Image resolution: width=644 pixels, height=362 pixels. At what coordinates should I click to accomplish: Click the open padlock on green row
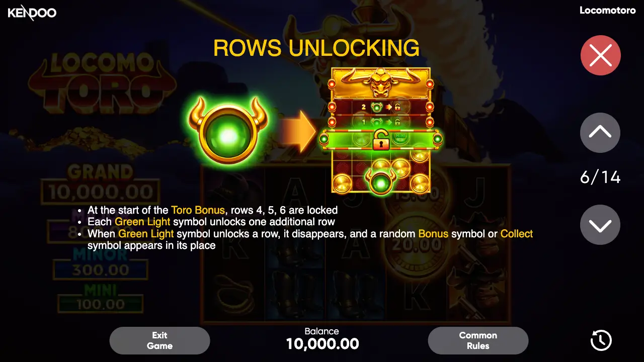[x=381, y=140]
